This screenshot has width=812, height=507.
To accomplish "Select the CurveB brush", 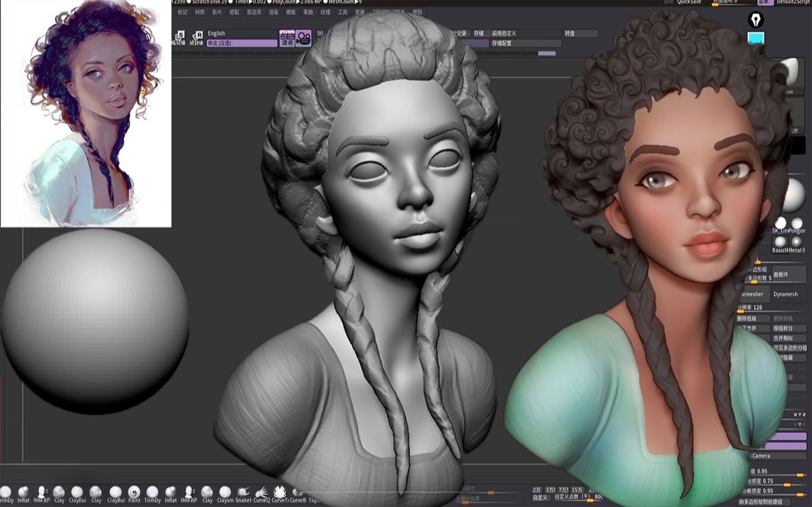I will click(x=298, y=494).
